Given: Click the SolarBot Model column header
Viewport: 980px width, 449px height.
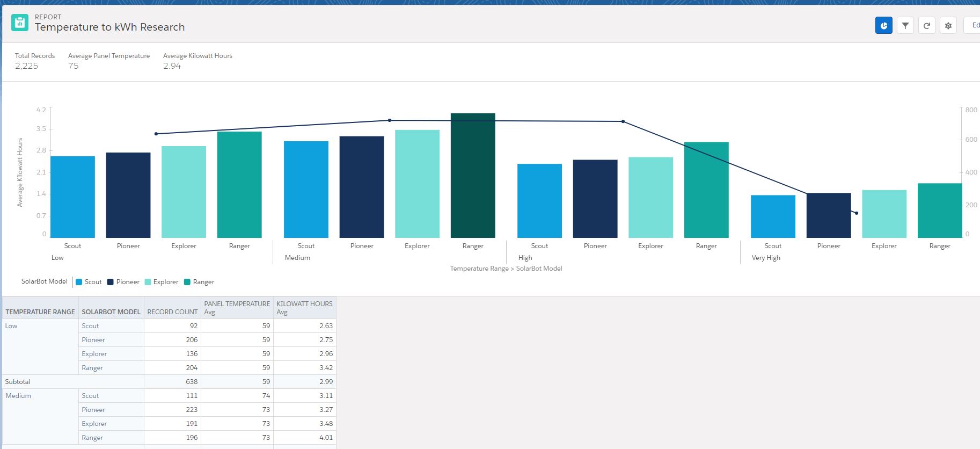Looking at the screenshot, I should point(111,312).
